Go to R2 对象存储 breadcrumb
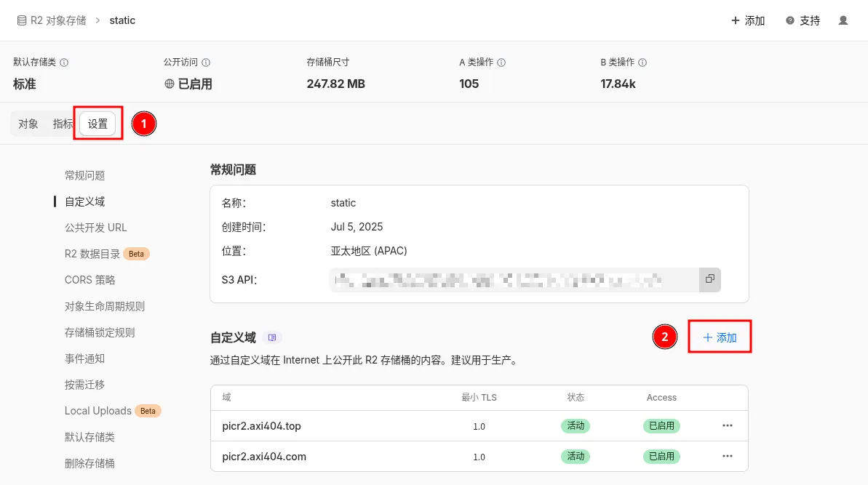The image size is (868, 485). coord(58,20)
